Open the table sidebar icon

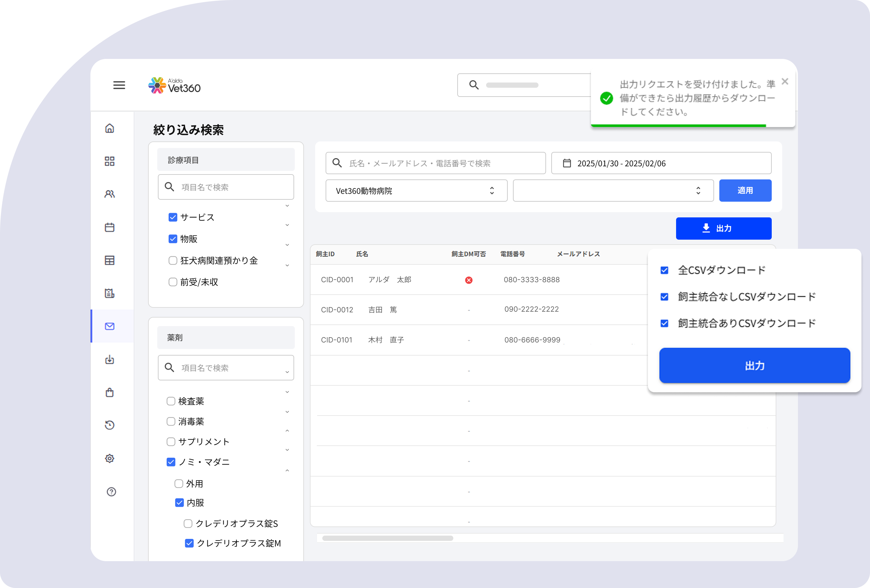tap(110, 260)
